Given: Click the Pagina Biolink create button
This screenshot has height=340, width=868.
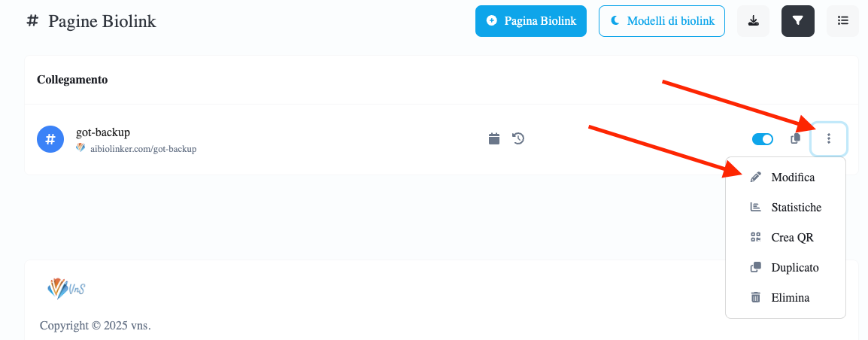Looking at the screenshot, I should click(531, 21).
